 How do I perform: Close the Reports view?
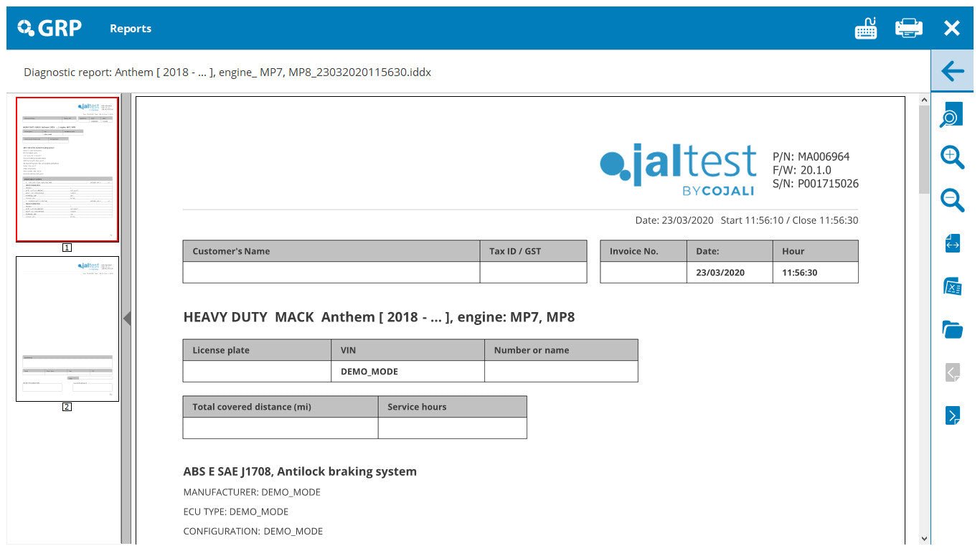(952, 28)
